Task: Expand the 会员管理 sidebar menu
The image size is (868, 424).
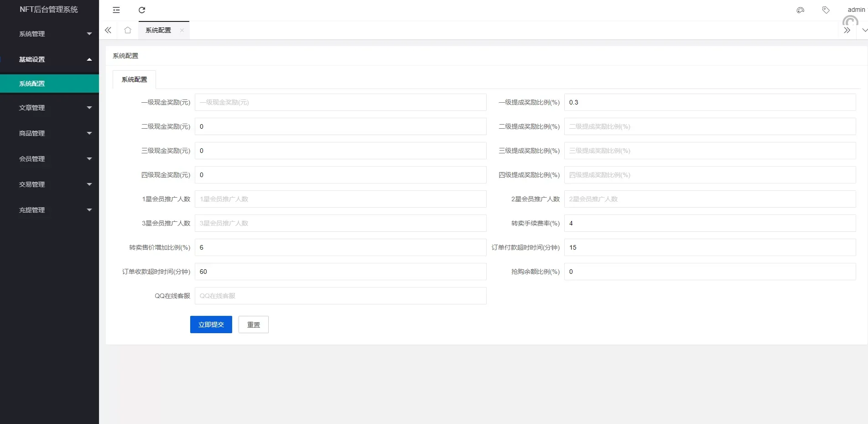Action: (49, 159)
